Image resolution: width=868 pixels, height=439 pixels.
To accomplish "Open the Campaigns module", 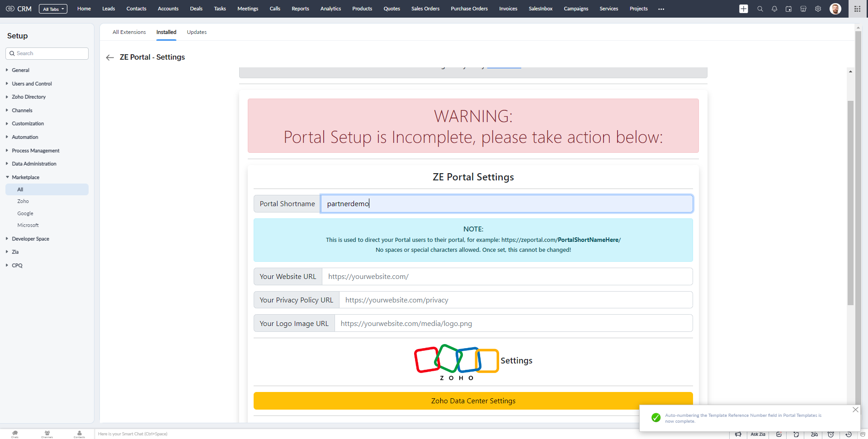I will pos(576,9).
